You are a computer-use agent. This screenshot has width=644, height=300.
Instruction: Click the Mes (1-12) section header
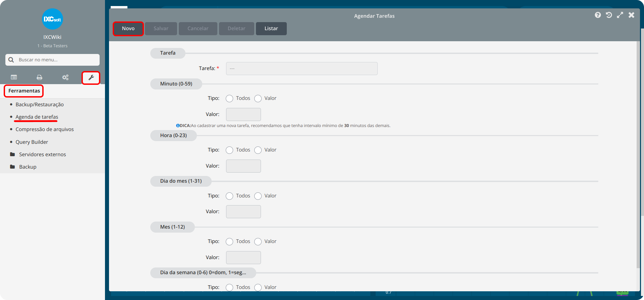(x=172, y=227)
